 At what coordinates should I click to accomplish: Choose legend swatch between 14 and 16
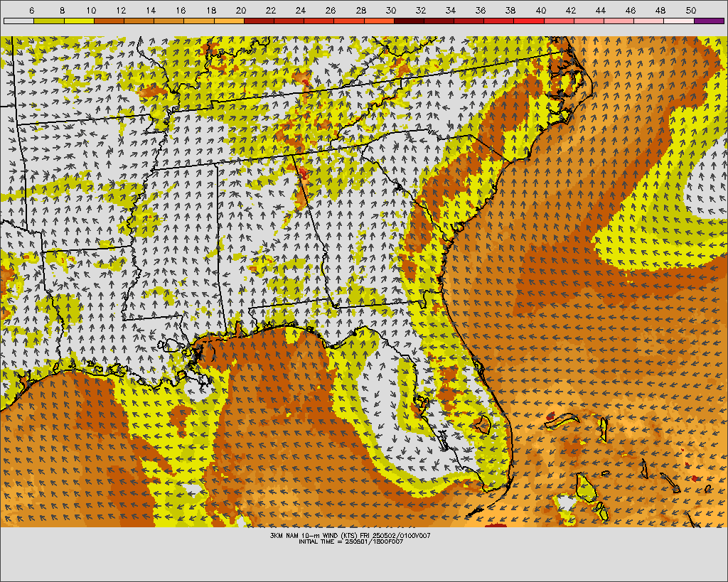[169, 21]
